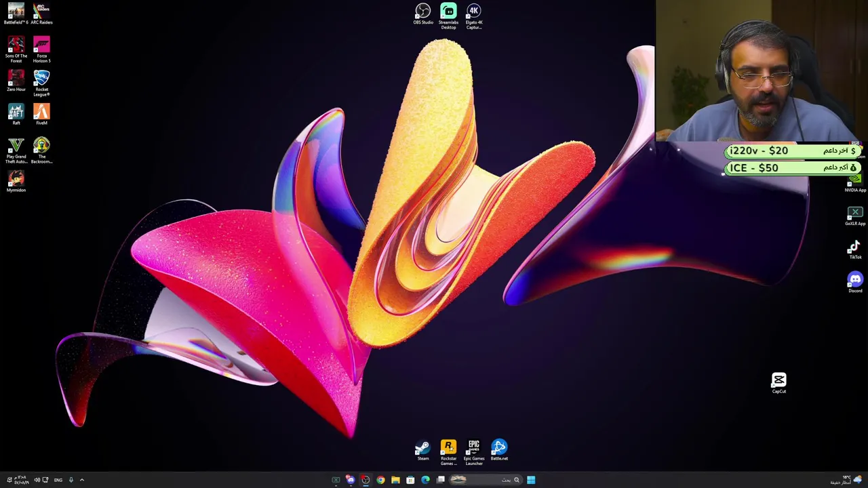This screenshot has width=868, height=488.
Task: Open Microsoft Store from the taskbar
Action: (x=410, y=480)
